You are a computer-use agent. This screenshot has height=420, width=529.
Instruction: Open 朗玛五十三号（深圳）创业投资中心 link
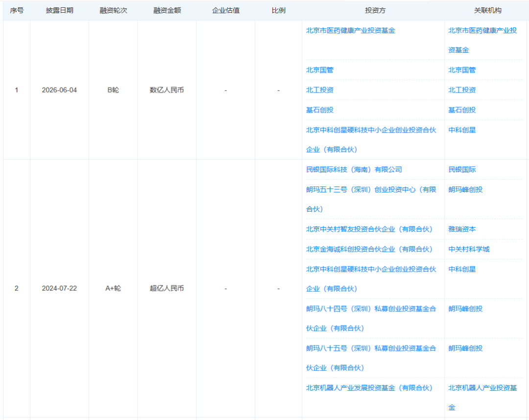pyautogui.click(x=371, y=199)
